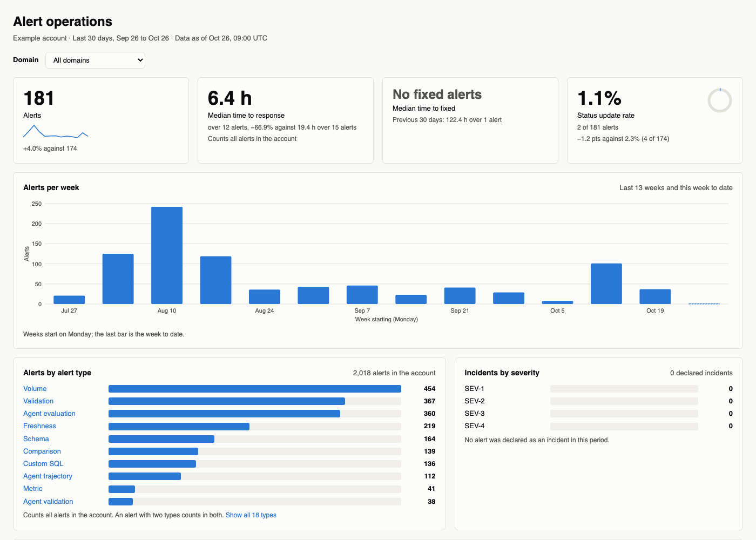
Task: Click the status update rate donut chart
Action: click(720, 100)
